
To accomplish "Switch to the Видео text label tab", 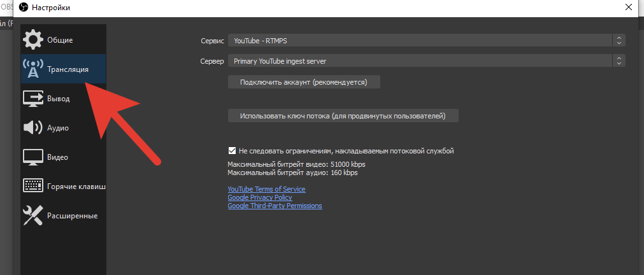I will click(x=57, y=157).
